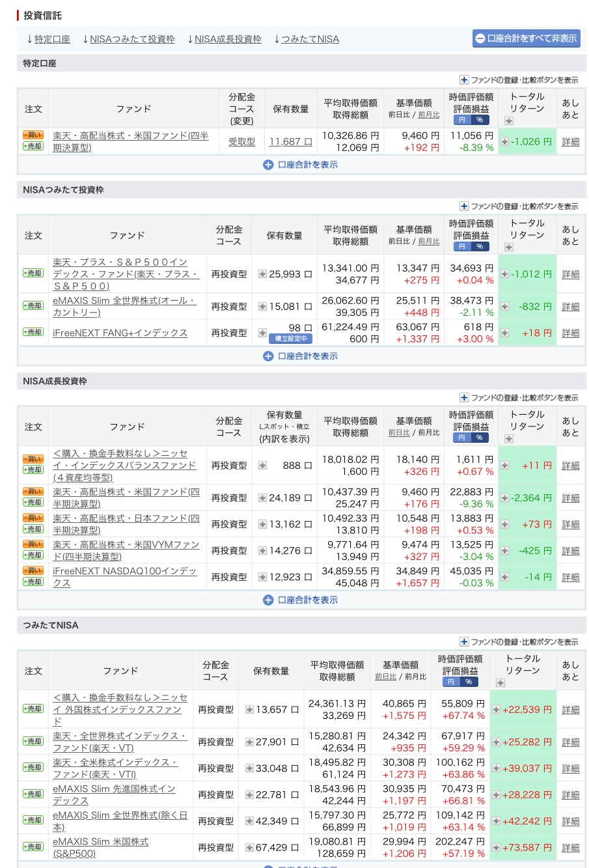Switch NISAつみたて投資枠 valuation display to 円
Image resolution: width=589 pixels, height=868 pixels.
tap(462, 247)
